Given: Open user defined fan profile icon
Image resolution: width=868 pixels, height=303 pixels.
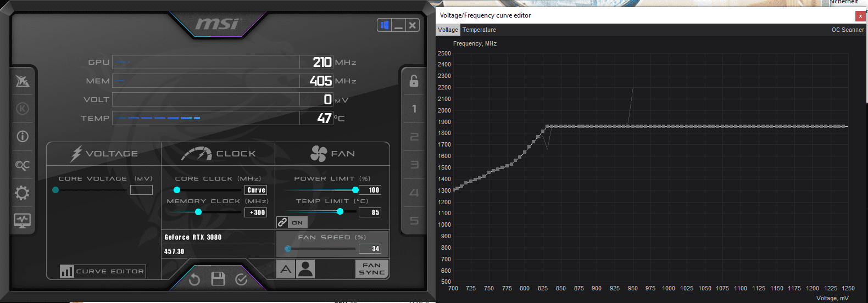Looking at the screenshot, I should point(305,269).
